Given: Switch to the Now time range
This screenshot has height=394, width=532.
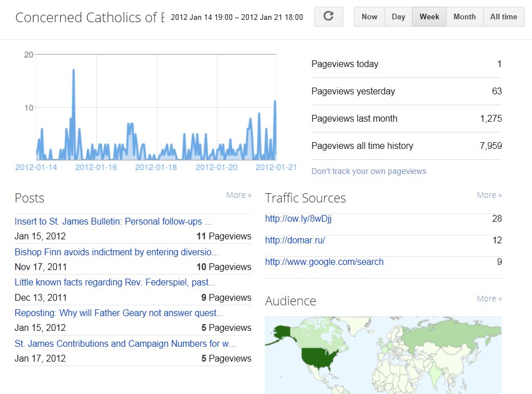Looking at the screenshot, I should click(369, 16).
